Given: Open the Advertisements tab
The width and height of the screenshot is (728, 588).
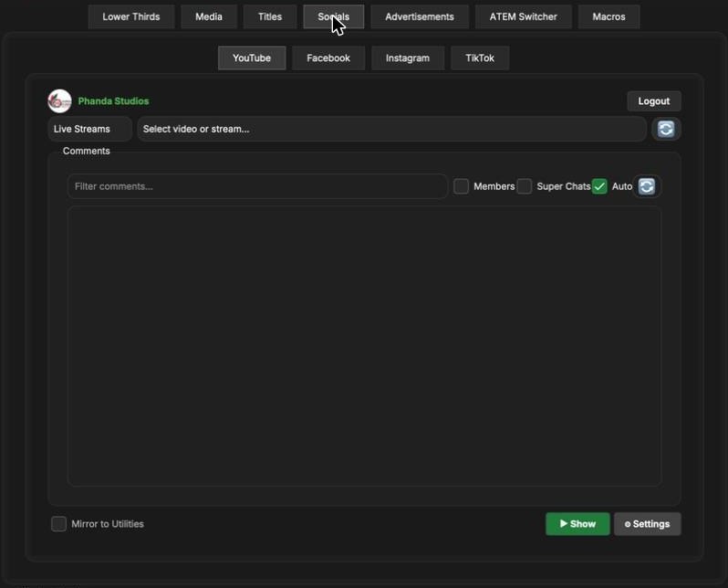Looking at the screenshot, I should 420,16.
